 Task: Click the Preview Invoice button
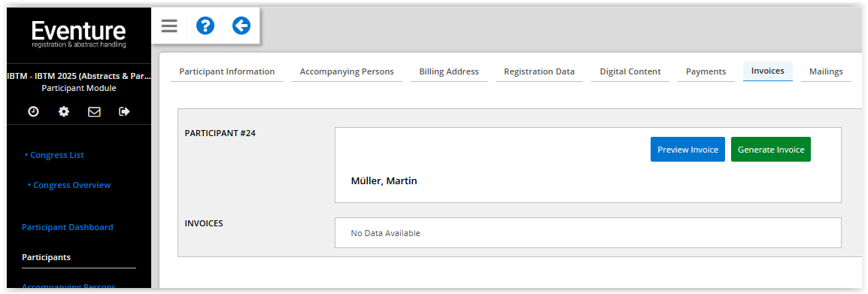click(x=687, y=150)
